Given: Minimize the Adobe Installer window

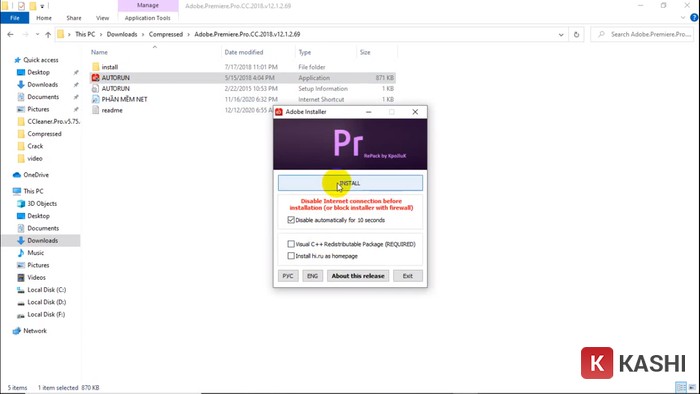Looking at the screenshot, I should click(369, 112).
